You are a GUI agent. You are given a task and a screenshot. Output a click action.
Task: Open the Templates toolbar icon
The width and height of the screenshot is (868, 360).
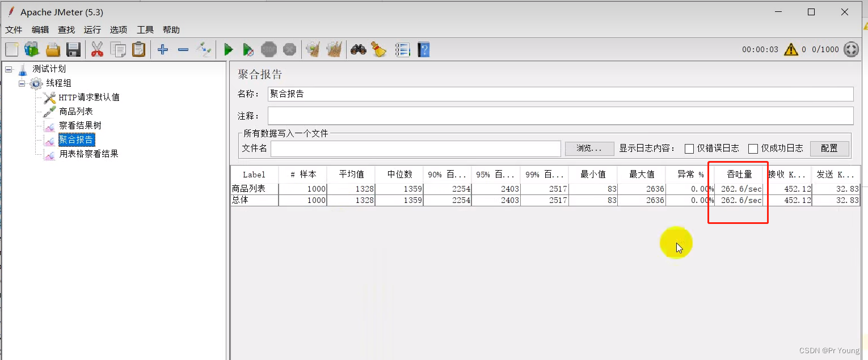[32, 50]
